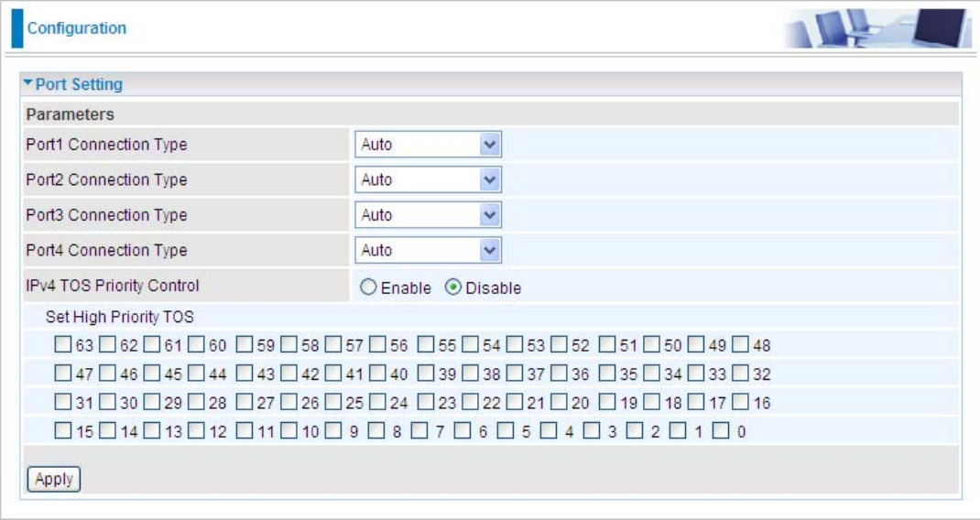
Task: Select the TOS 15 checkbox
Action: pyautogui.click(x=61, y=430)
